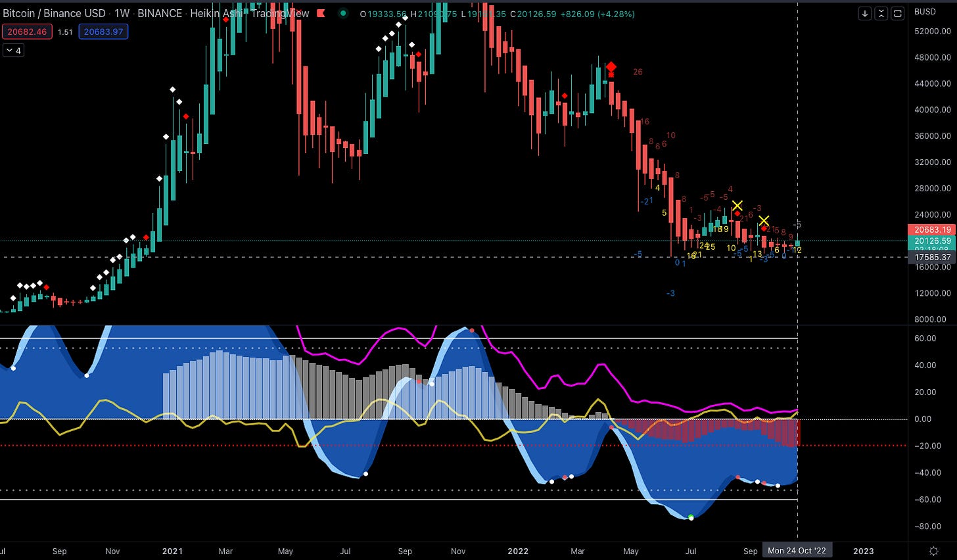This screenshot has width=957, height=560.
Task: Click the green market status dot
Action: pyautogui.click(x=343, y=13)
